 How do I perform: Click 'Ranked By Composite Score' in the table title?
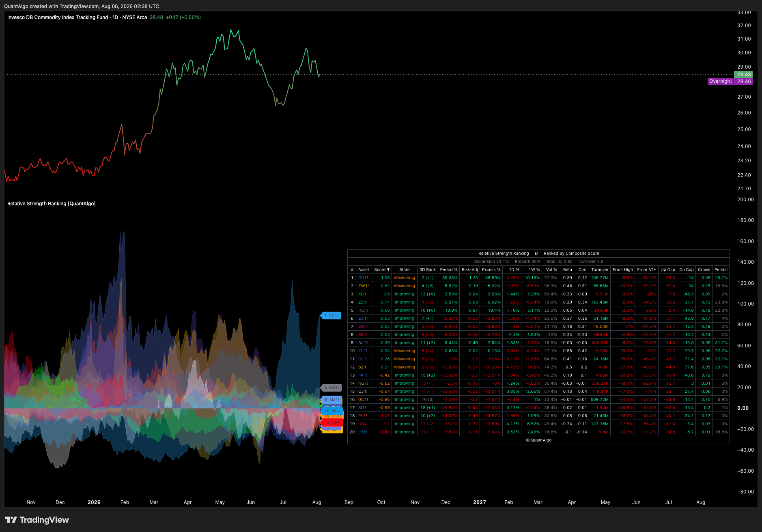click(x=571, y=254)
